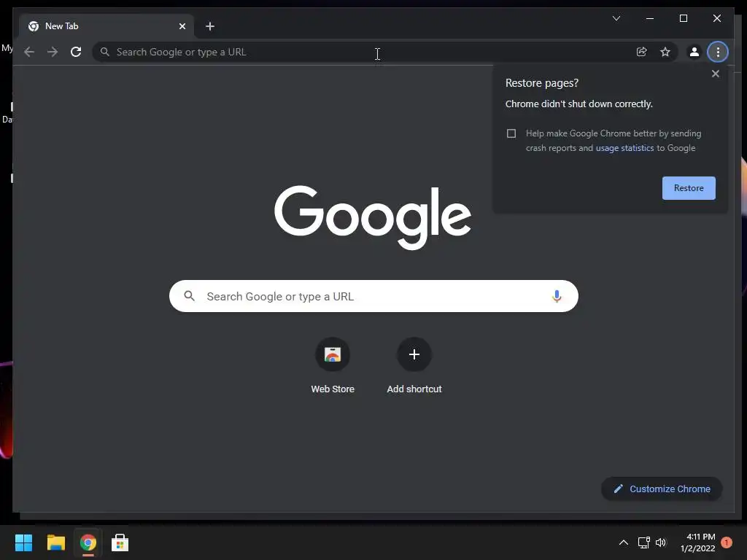Open the usage statistics link
This screenshot has height=560, width=747.
[624, 148]
